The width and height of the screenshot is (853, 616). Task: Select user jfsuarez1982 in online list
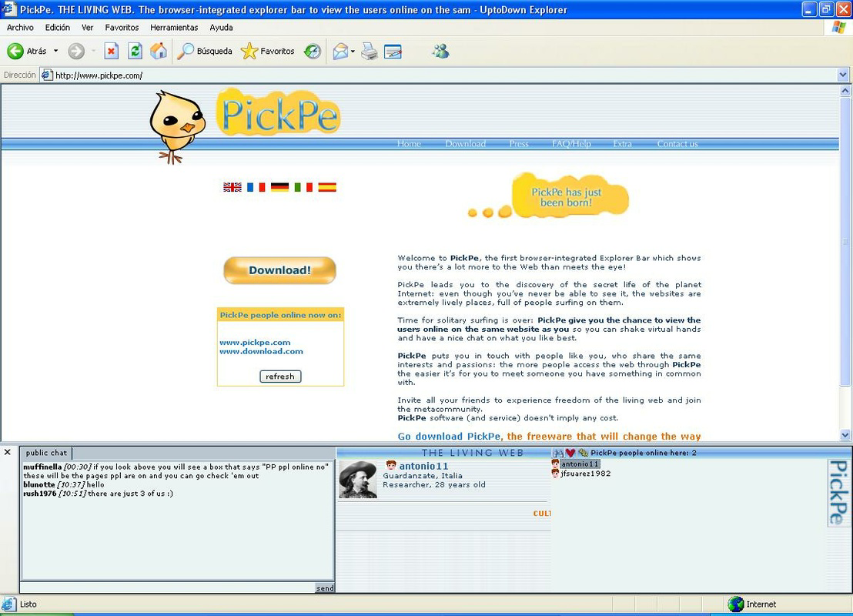pos(586,474)
